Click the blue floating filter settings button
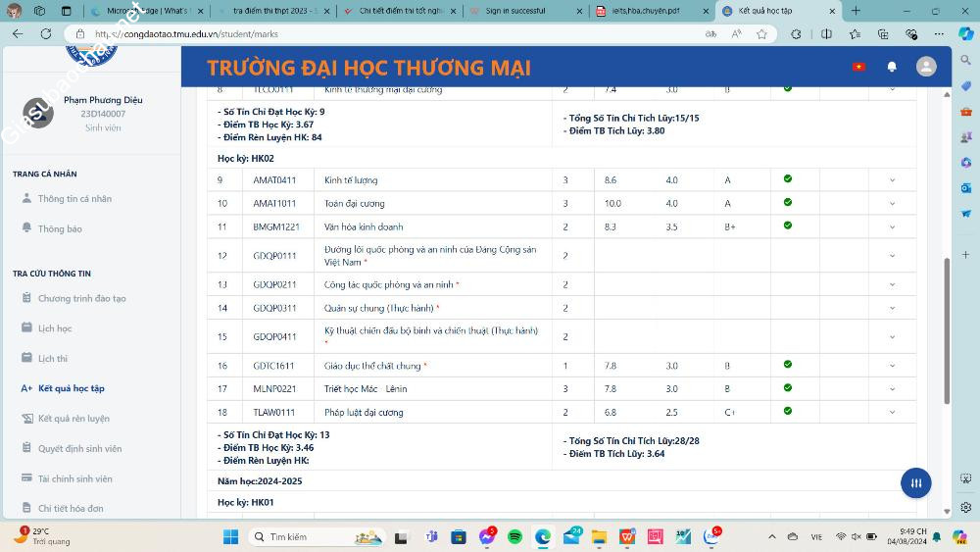 (x=915, y=482)
